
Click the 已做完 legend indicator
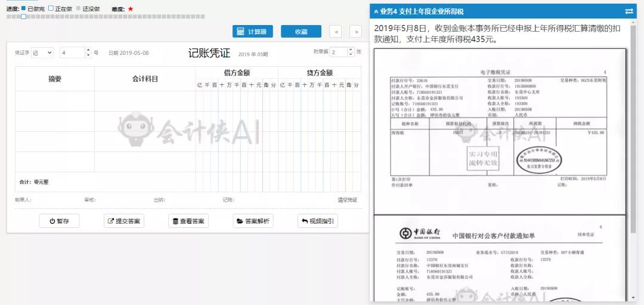pyautogui.click(x=23, y=8)
